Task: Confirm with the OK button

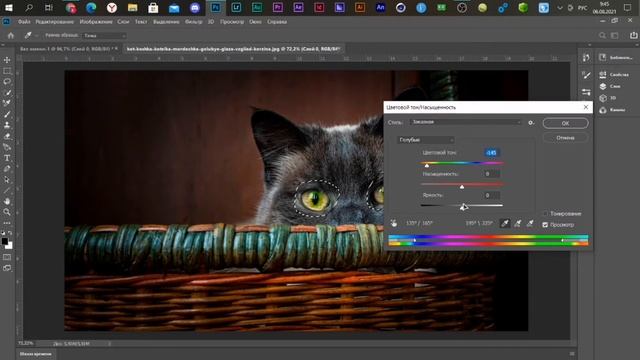Action: [565, 123]
